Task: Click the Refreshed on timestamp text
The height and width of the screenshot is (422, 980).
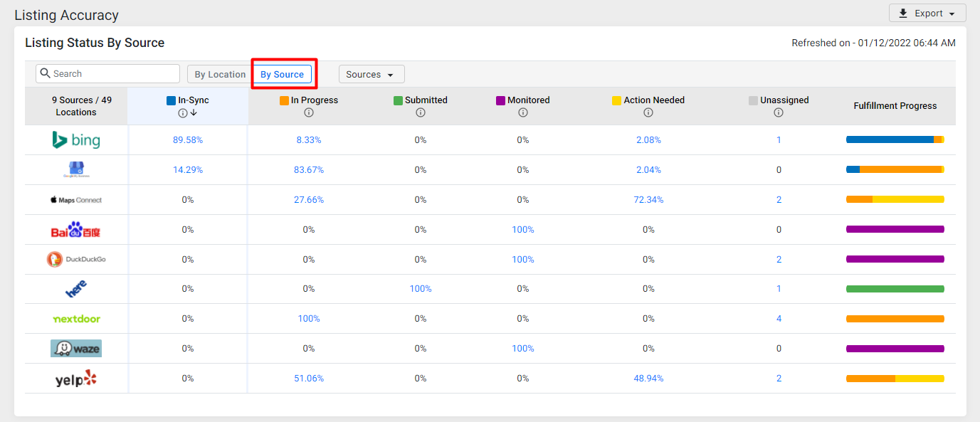Action: (x=873, y=43)
